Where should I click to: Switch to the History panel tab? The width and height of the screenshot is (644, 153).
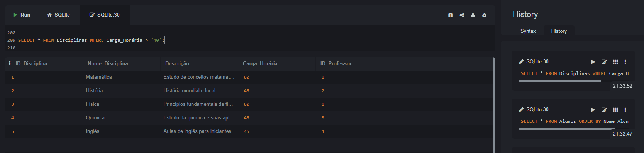559,31
